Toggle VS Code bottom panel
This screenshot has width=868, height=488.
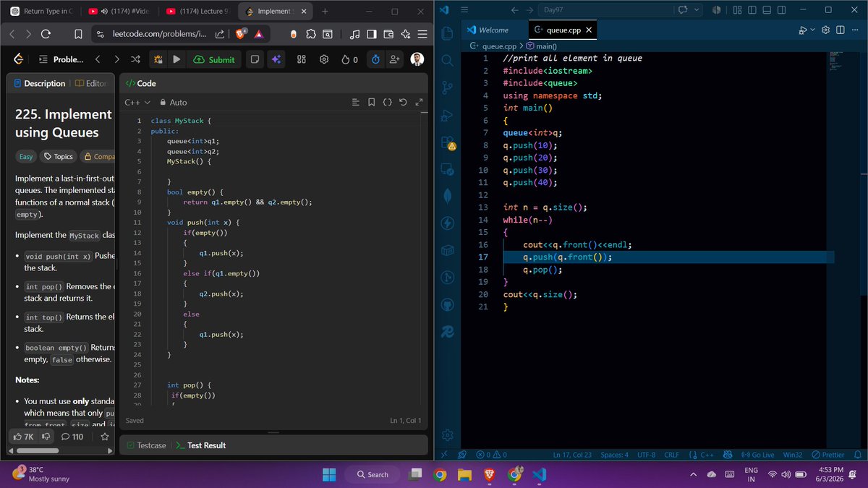click(x=766, y=10)
